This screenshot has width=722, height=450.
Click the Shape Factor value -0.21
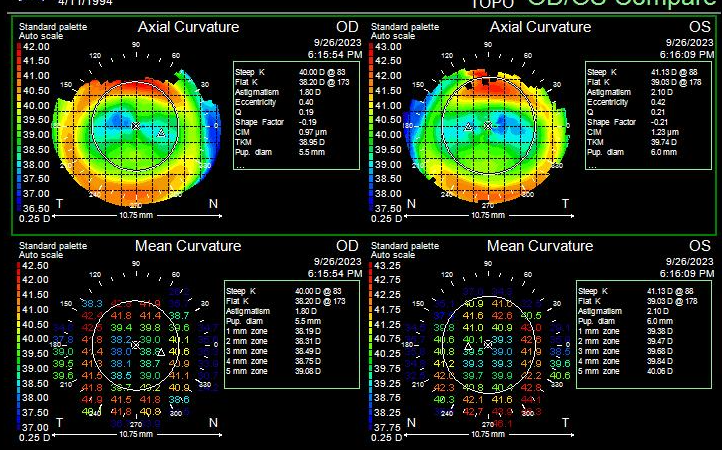click(x=660, y=123)
